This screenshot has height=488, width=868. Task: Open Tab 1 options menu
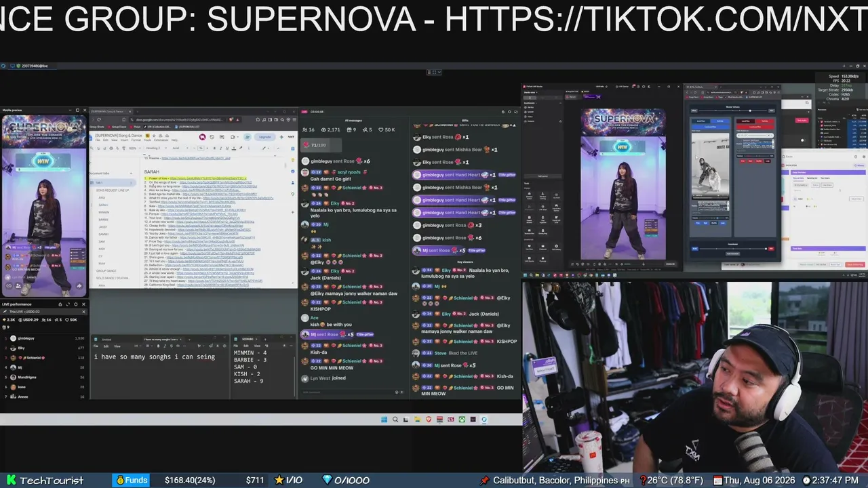pos(131,183)
